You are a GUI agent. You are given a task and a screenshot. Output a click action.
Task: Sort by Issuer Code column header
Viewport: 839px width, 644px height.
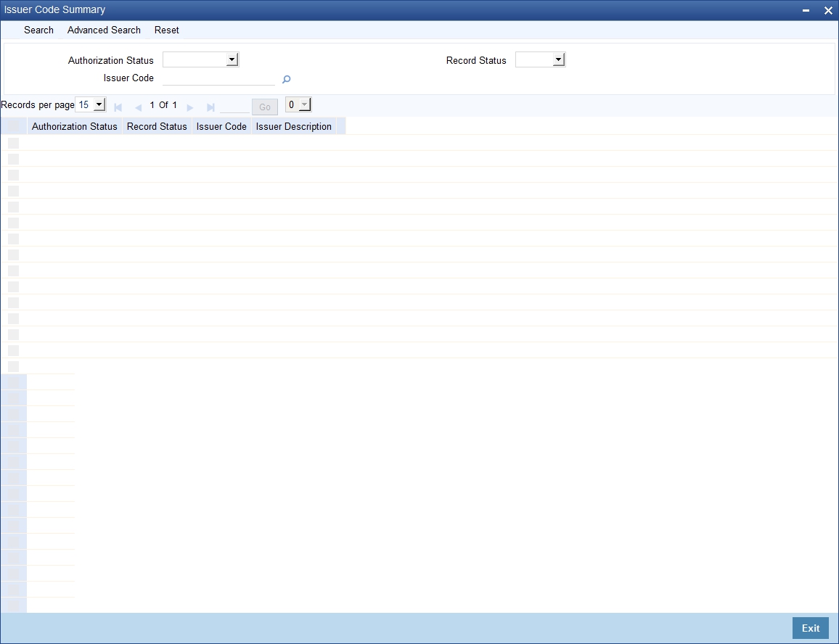tap(221, 127)
